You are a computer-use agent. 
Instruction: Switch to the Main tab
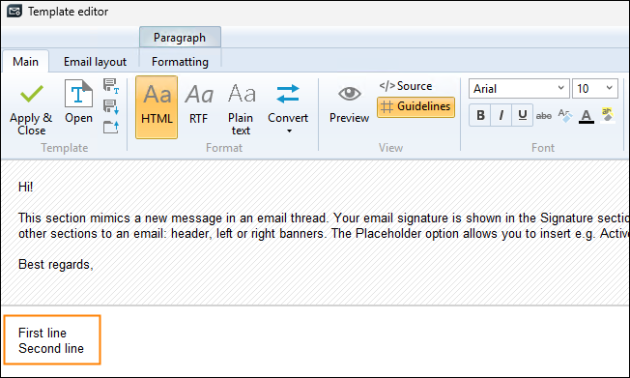coord(26,61)
